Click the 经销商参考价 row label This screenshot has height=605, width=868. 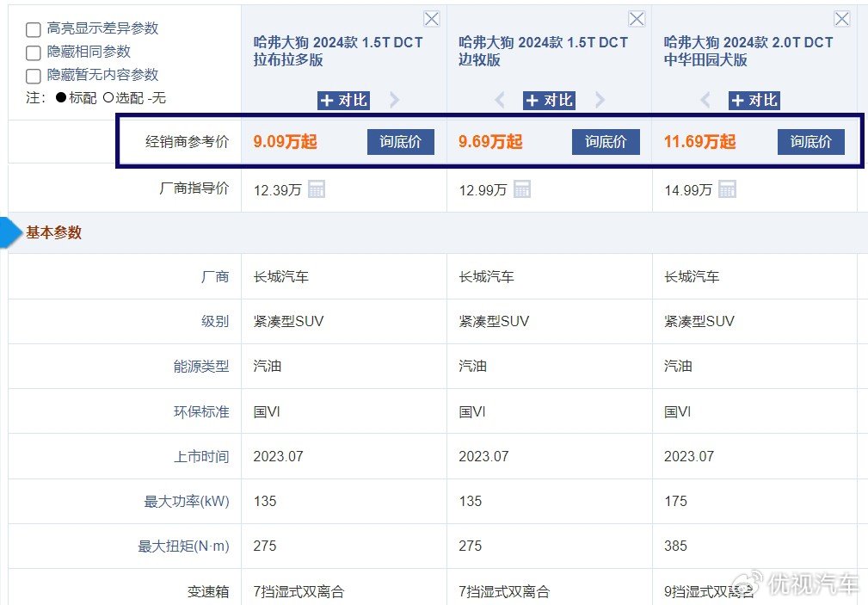click(188, 142)
